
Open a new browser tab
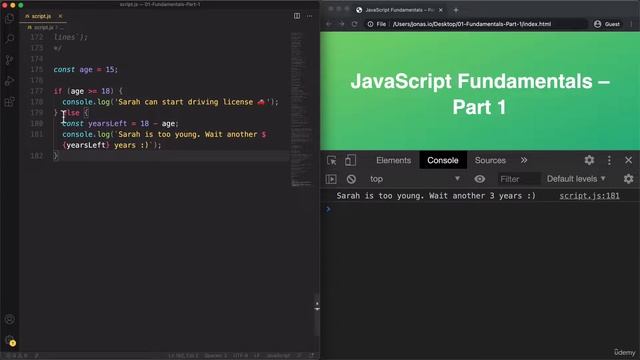(456, 10)
